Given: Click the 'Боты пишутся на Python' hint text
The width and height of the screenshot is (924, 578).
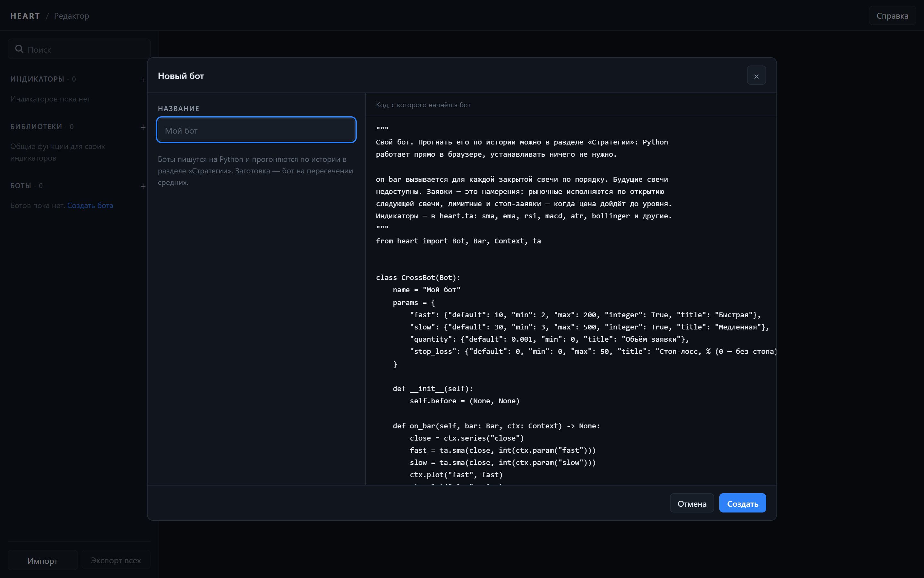Looking at the screenshot, I should pyautogui.click(x=255, y=171).
